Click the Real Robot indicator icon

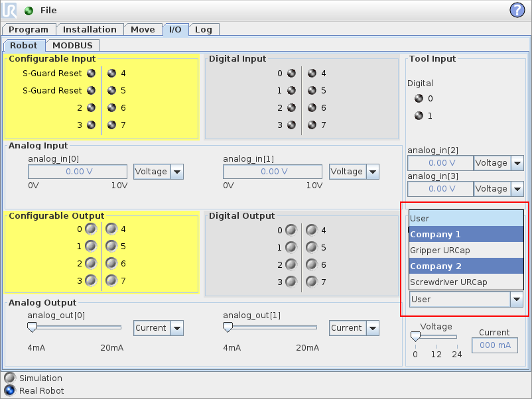[x=9, y=390]
